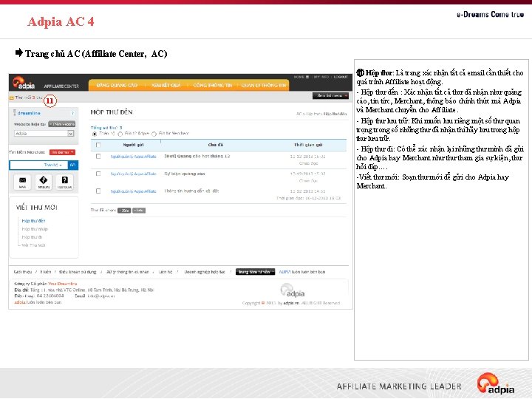Click the sender link in the 'Sự kiện quảng cáo' row
The width and height of the screenshot is (532, 399).
click(133, 174)
